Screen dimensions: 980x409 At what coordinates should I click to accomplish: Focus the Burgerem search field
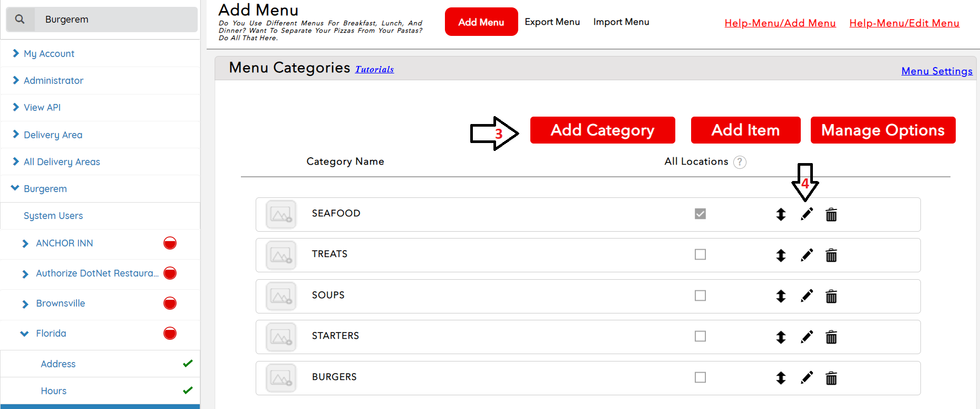(x=116, y=20)
